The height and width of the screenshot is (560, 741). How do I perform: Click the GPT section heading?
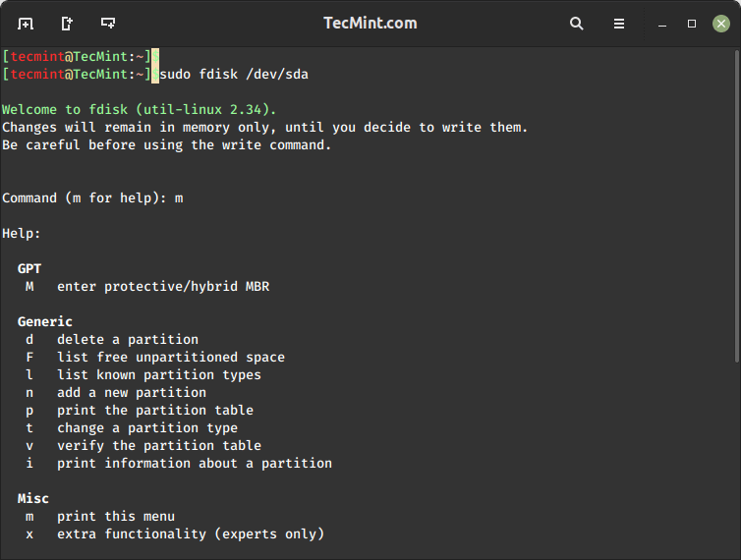[x=29, y=268]
